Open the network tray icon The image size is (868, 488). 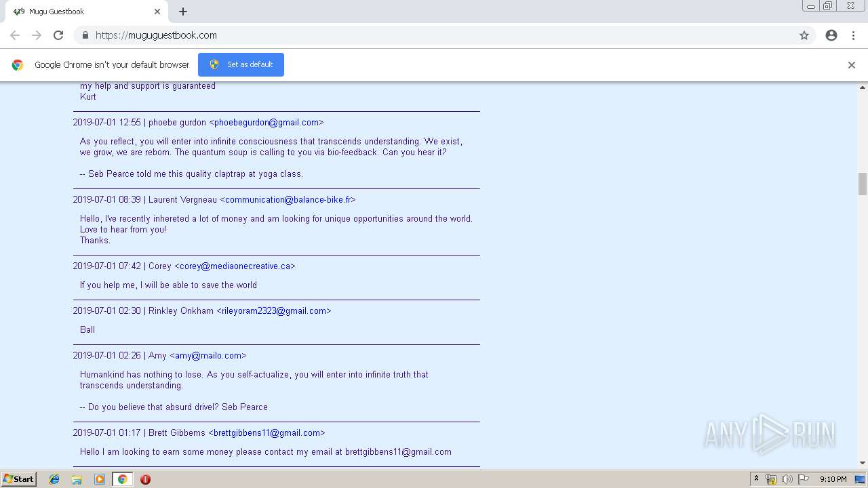(x=771, y=479)
